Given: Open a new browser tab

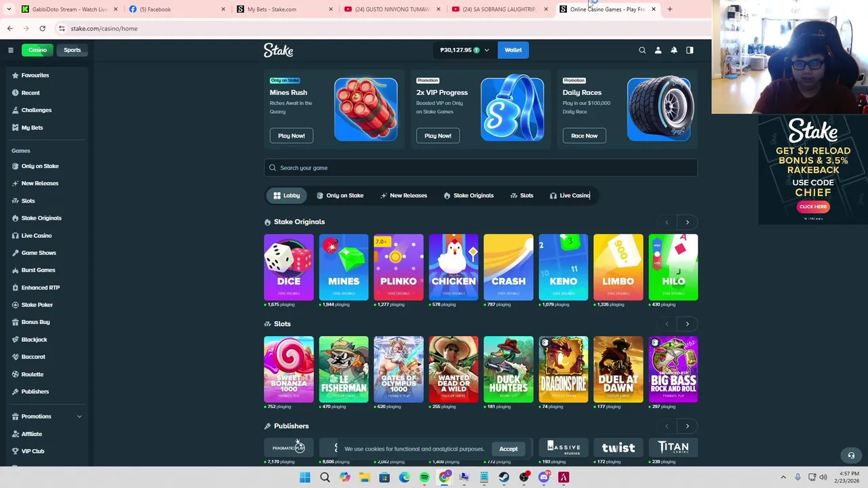Looking at the screenshot, I should click(x=670, y=9).
